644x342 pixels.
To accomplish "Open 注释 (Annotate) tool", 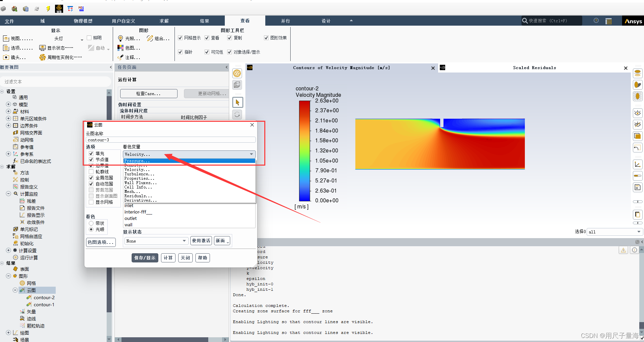I will 129,57.
